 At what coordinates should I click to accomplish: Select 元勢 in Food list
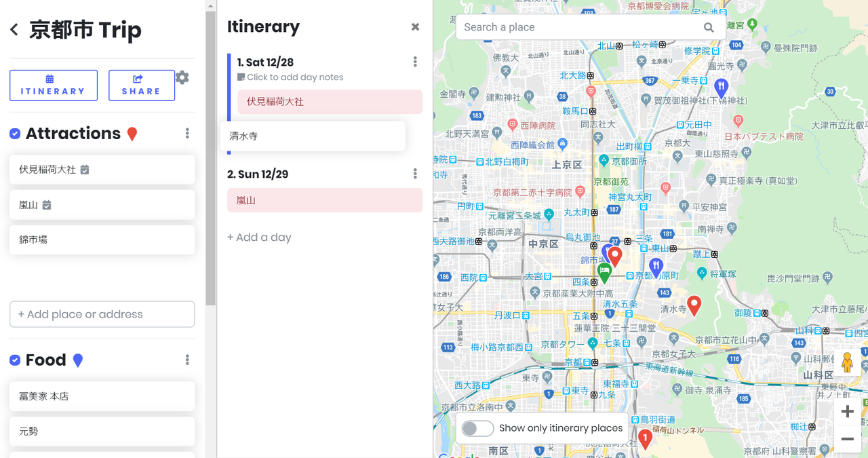[102, 432]
